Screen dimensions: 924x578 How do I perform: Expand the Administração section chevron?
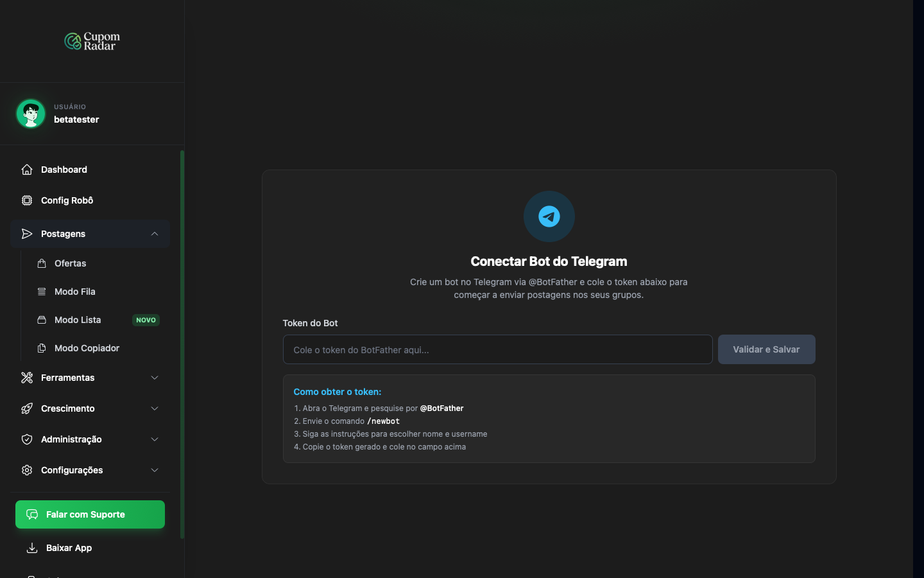pyautogui.click(x=155, y=439)
